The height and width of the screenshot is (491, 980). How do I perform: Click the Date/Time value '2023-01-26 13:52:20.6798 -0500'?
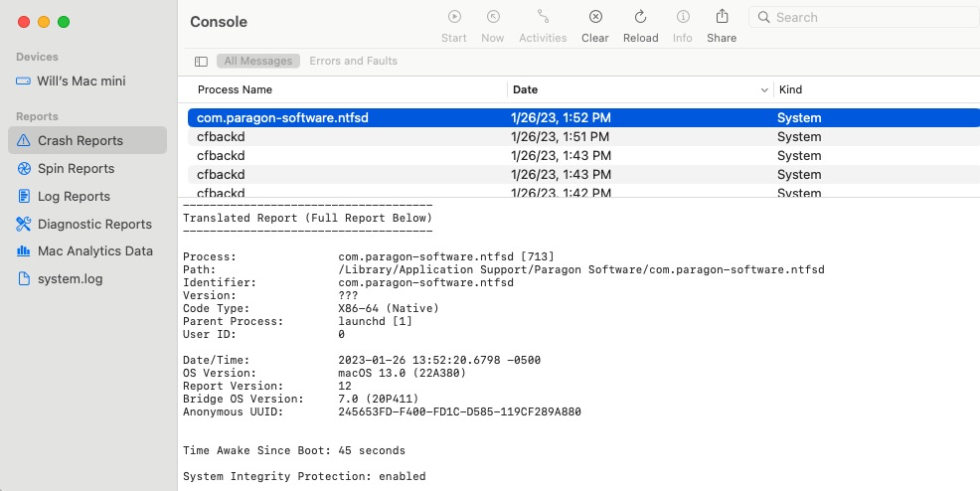439,361
